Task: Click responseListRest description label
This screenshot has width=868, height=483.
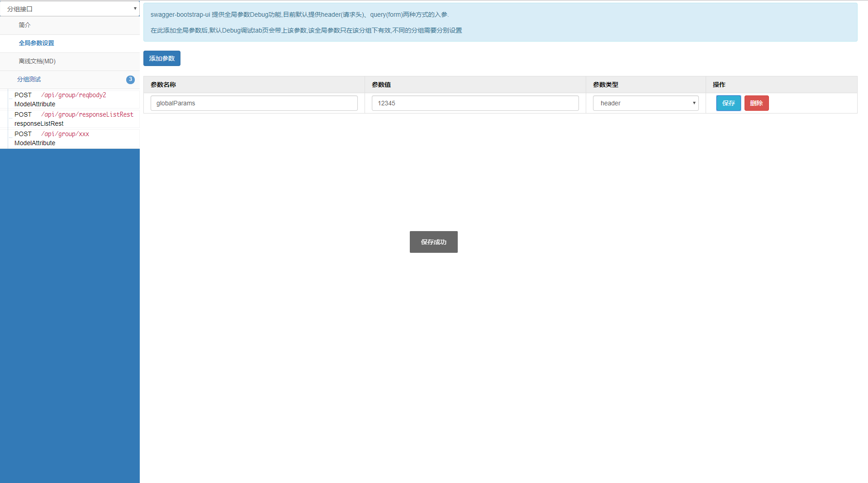Action: tap(39, 123)
